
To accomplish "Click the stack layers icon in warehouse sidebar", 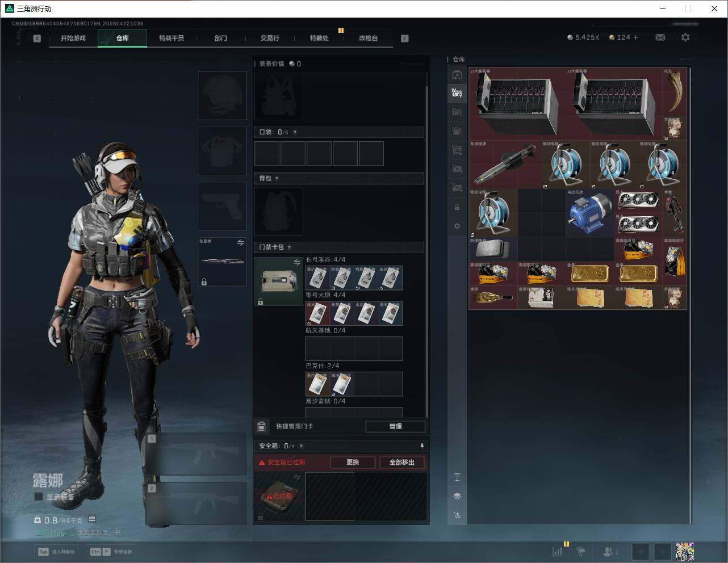I will pyautogui.click(x=457, y=496).
